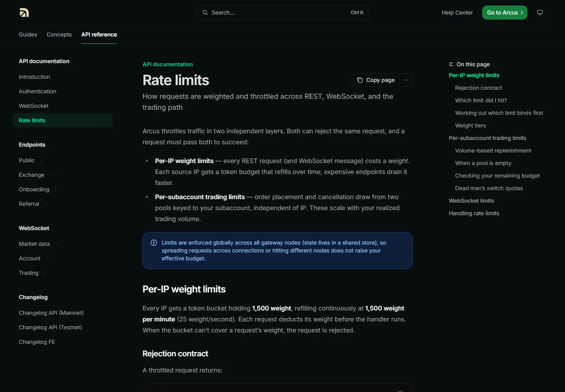Select the API reference tab
Viewport: 565px width, 392px height.
click(x=99, y=34)
